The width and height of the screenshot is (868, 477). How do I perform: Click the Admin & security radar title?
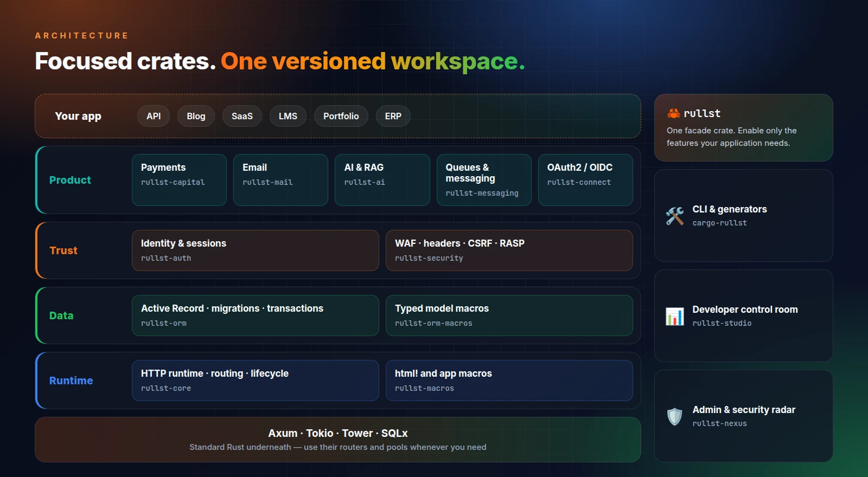point(744,410)
